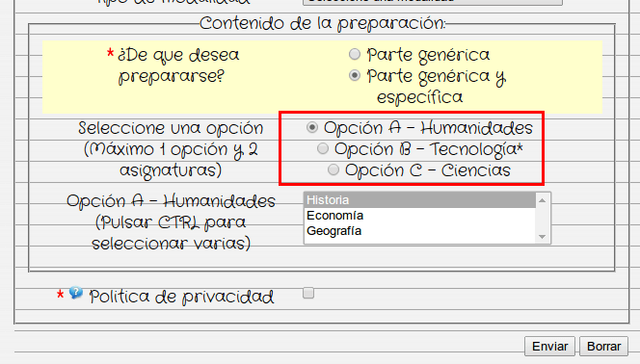
Task: Click the 'Política de privacidad' label text
Action: 181,297
